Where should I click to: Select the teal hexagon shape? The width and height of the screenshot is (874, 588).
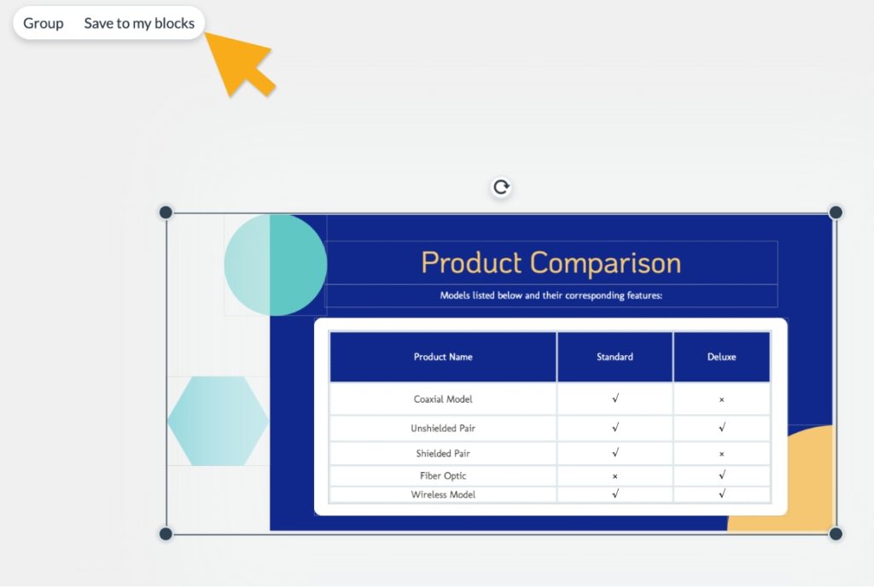coord(218,422)
